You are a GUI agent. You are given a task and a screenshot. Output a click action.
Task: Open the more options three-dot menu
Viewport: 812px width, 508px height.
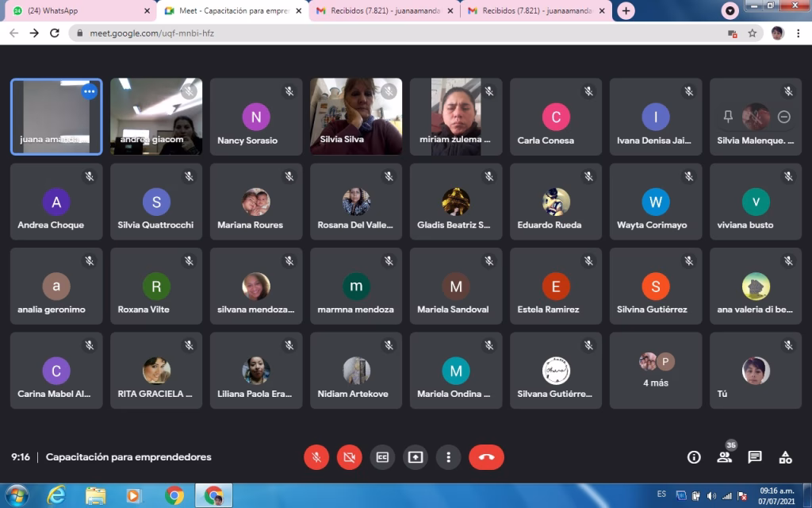click(449, 457)
